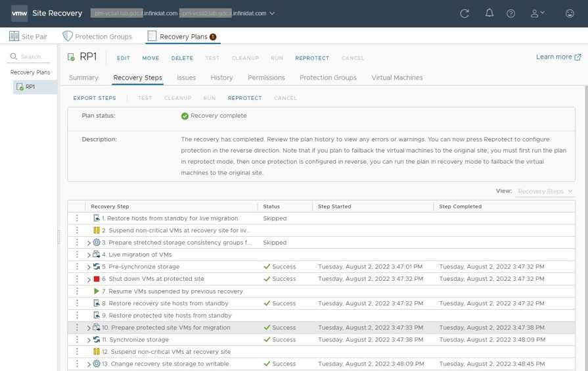Click the refresh icon in top header

pyautogui.click(x=464, y=13)
